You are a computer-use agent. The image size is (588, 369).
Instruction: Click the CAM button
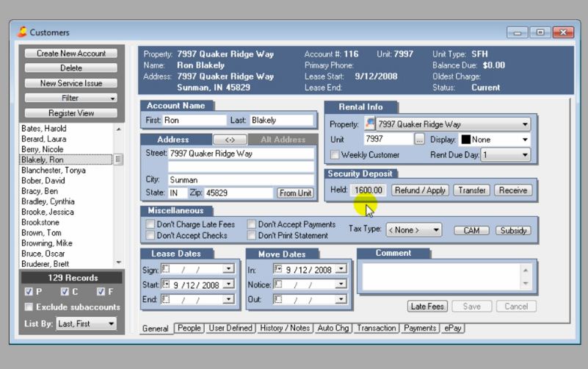471,230
